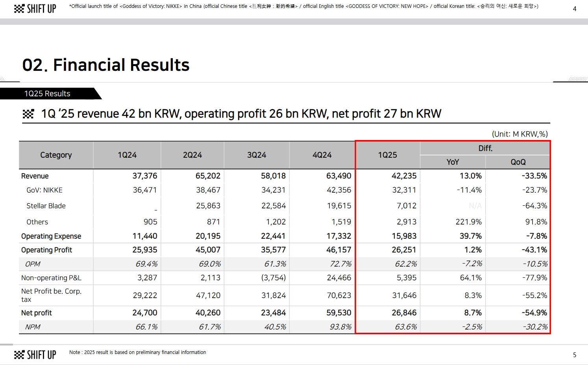Image resolution: width=588 pixels, height=365 pixels.
Task: Click the Operating Profit 4Q24 value 46,157
Action: [338, 250]
